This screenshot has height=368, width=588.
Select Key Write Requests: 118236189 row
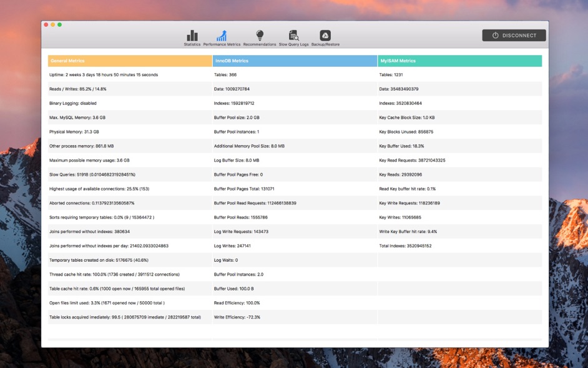tap(460, 203)
